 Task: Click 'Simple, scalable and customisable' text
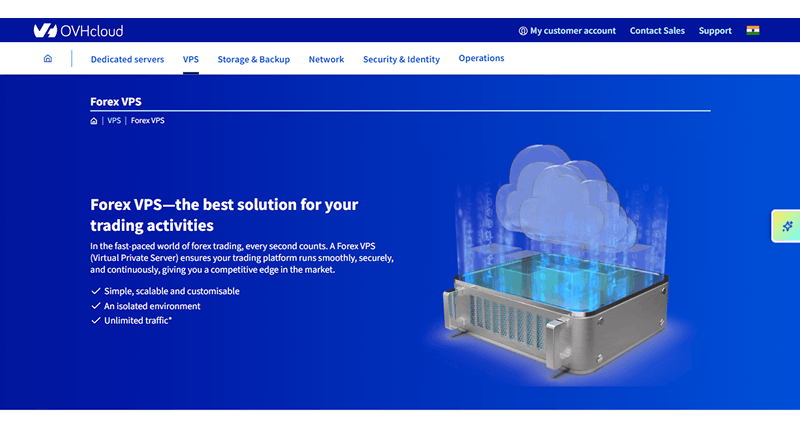[171, 291]
